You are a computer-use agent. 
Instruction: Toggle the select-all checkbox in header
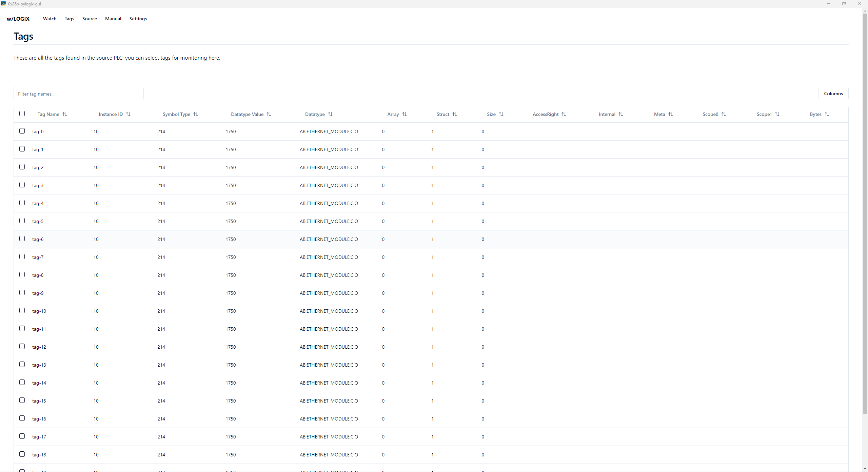(22, 114)
